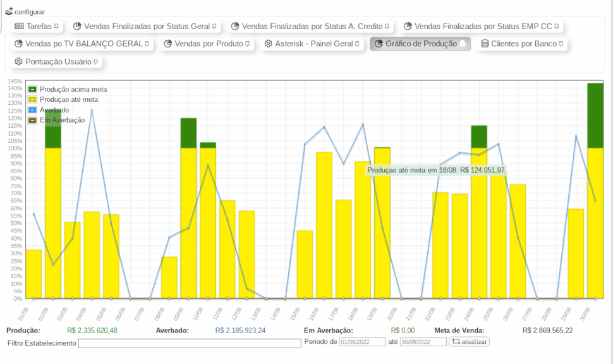Click the 'Produção:' summary label
This screenshot has width=613, height=364.
click(x=23, y=331)
